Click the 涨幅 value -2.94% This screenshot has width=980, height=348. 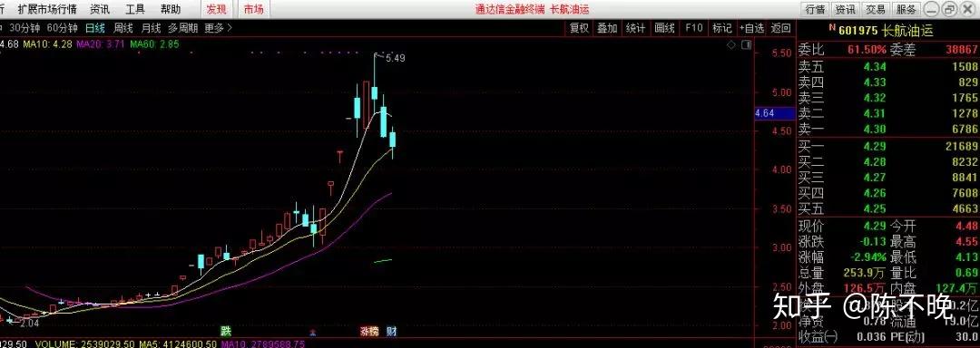point(867,257)
